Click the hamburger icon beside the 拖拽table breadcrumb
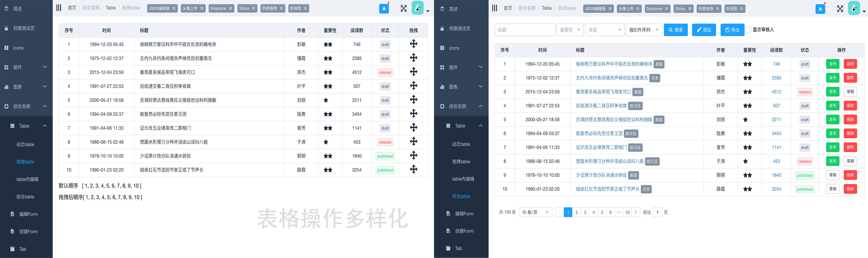Image resolution: width=868 pixels, height=258 pixels. point(59,8)
